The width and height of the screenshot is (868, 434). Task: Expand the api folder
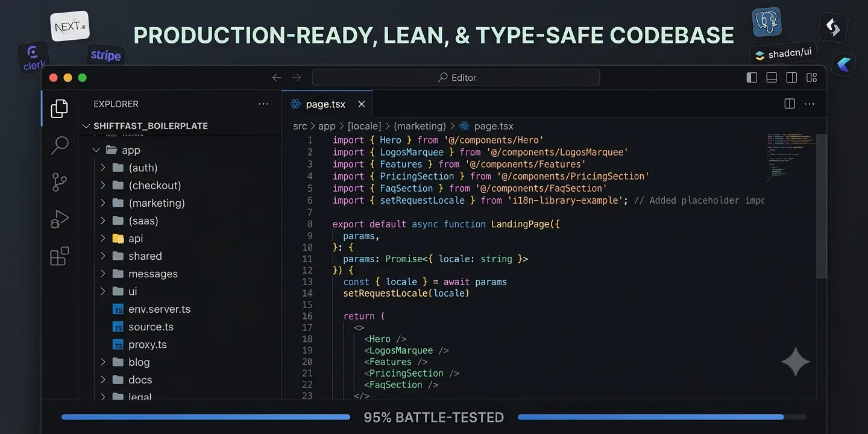[x=103, y=238]
